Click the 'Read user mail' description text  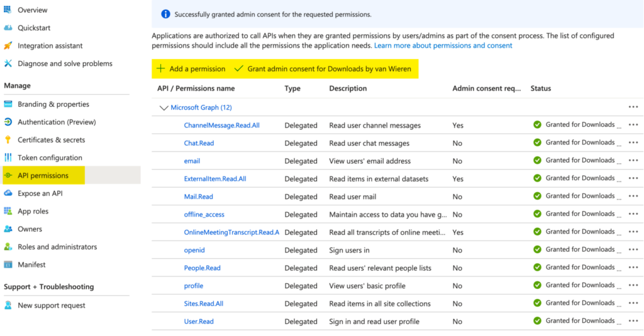352,197
